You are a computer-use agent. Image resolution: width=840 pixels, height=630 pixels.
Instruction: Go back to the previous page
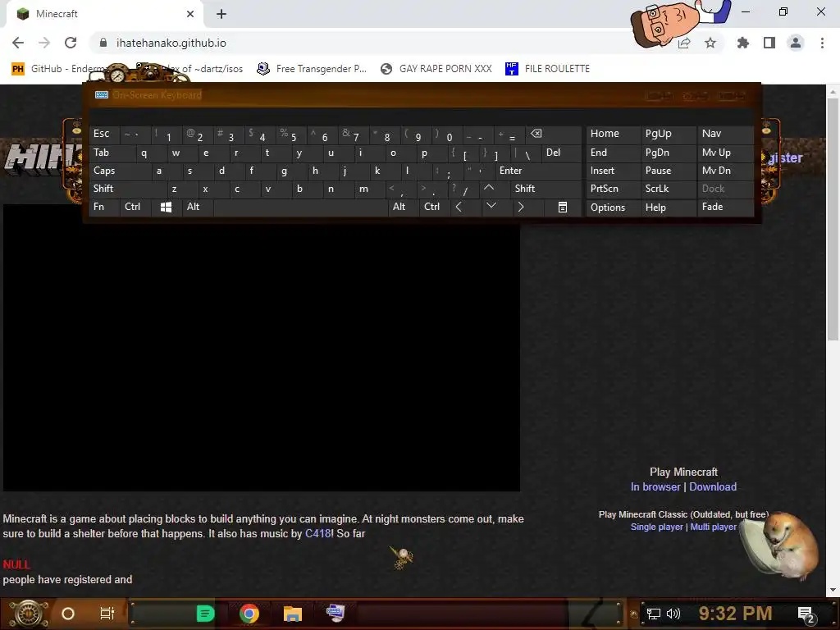pyautogui.click(x=18, y=43)
